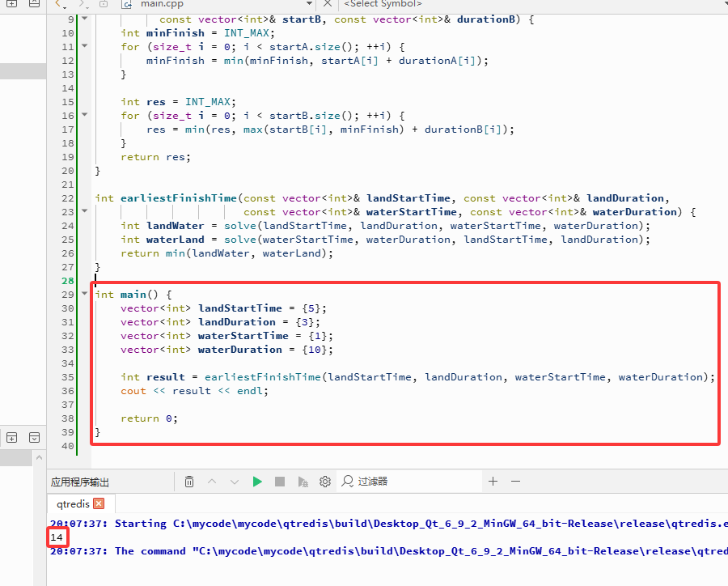Clear the application output with the trash icon
Screen dimensions: 728x586
coord(189,482)
